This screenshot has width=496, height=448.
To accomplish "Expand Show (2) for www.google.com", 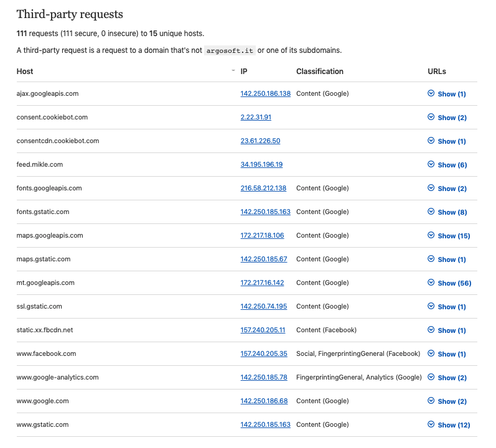I will [x=447, y=401].
